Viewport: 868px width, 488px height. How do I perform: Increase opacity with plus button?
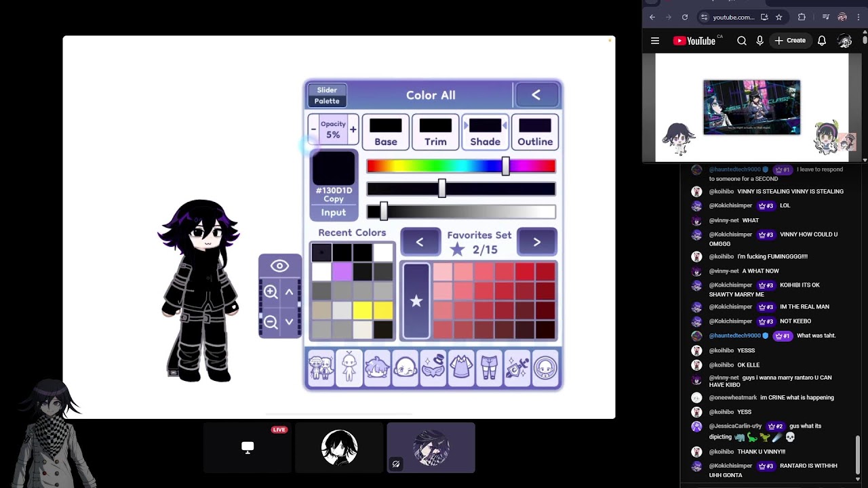point(353,129)
